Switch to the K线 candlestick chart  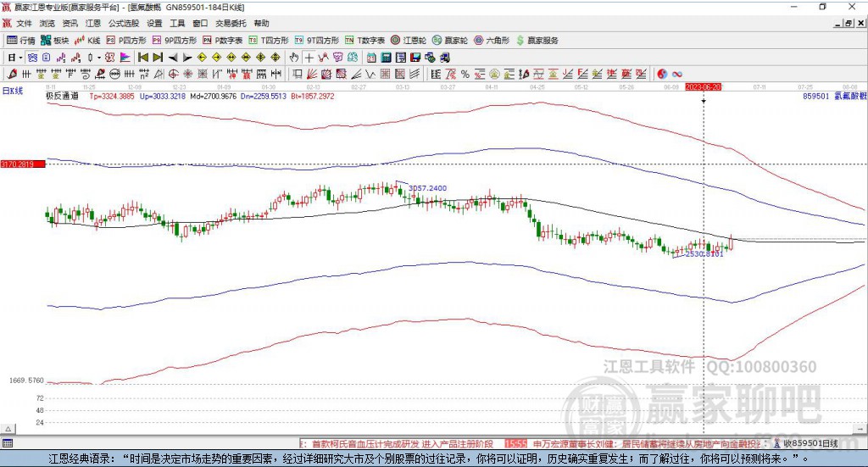pos(87,41)
